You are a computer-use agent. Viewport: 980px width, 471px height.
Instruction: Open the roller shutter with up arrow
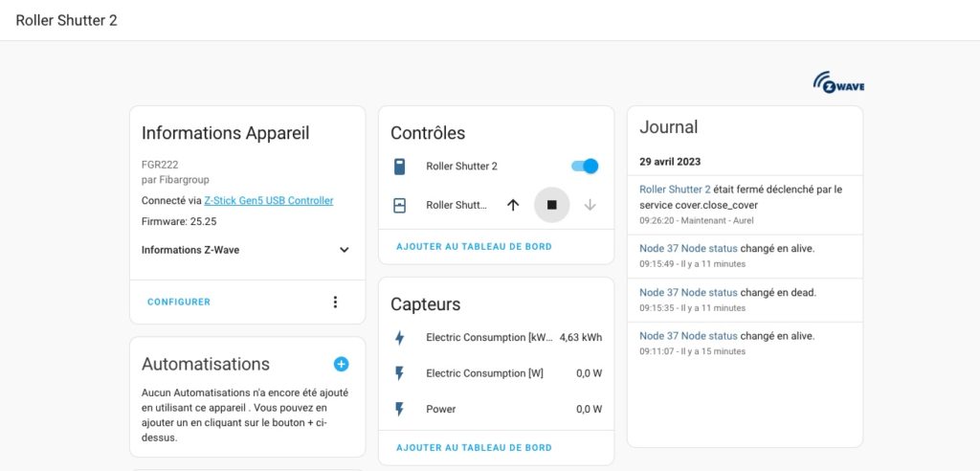tap(513, 205)
